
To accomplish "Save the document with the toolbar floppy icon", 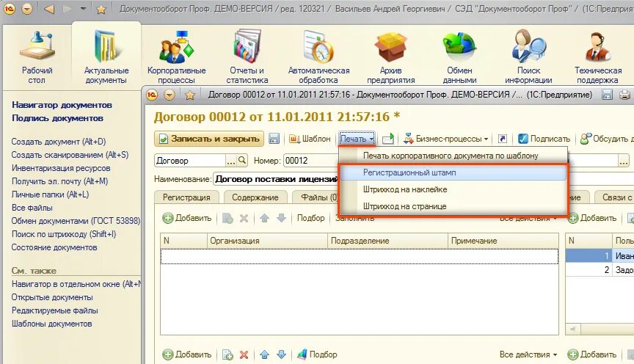I will coord(274,139).
